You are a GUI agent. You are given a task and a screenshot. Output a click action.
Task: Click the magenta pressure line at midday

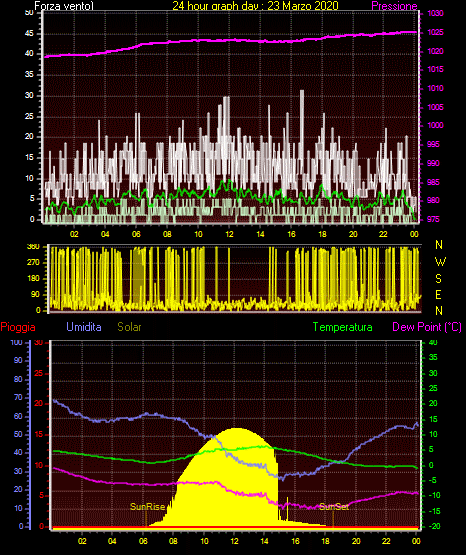point(229,40)
